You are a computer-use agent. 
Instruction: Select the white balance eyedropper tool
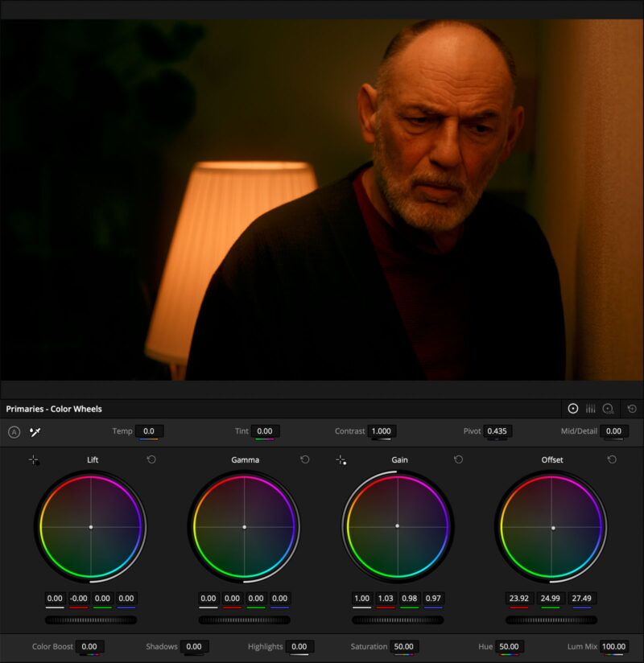[x=35, y=432]
